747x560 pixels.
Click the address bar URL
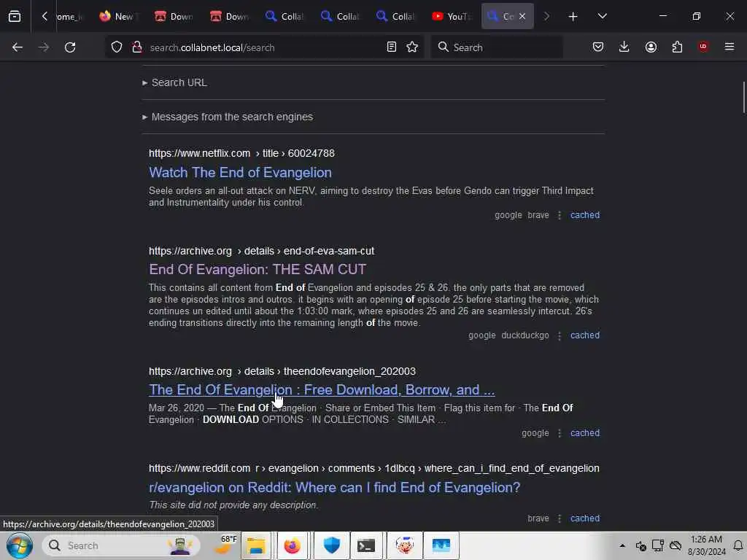pyautogui.click(x=212, y=47)
